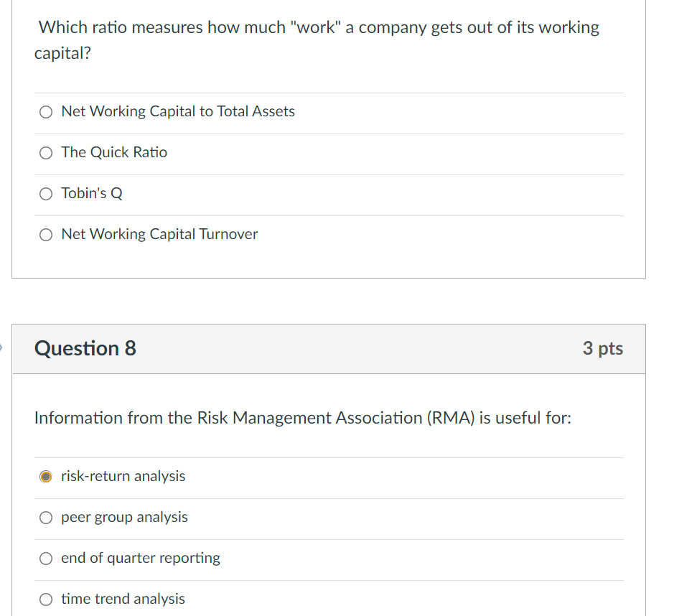Click the selected 'risk-return analysis' radio button

46,477
